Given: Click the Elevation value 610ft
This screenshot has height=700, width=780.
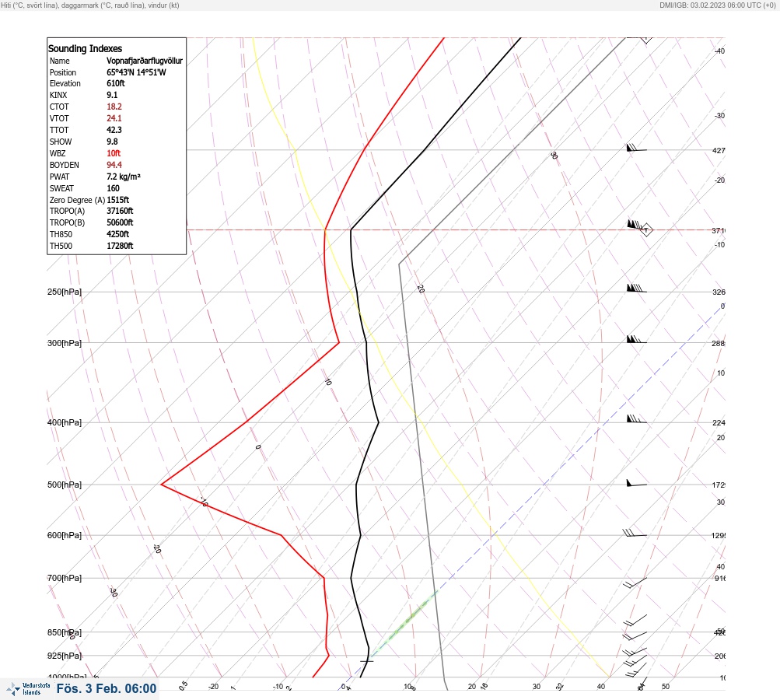Looking at the screenshot, I should pyautogui.click(x=115, y=83).
